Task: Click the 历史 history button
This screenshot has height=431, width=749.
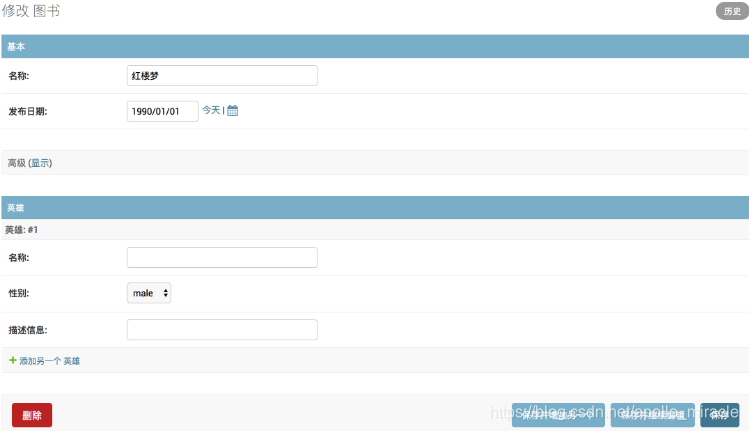Action: 732,11
